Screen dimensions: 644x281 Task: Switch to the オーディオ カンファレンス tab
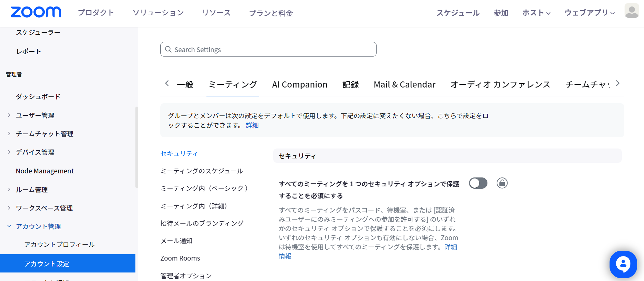click(500, 84)
